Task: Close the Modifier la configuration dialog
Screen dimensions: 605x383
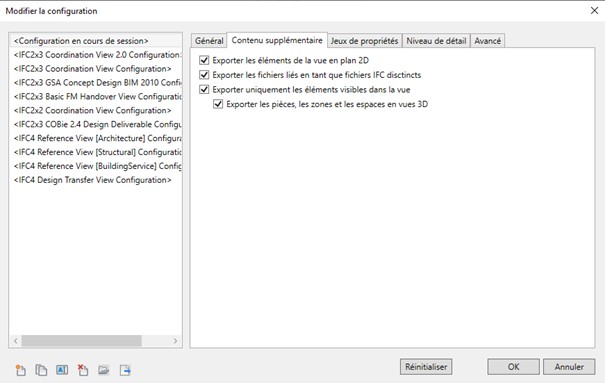Action: click(x=594, y=11)
